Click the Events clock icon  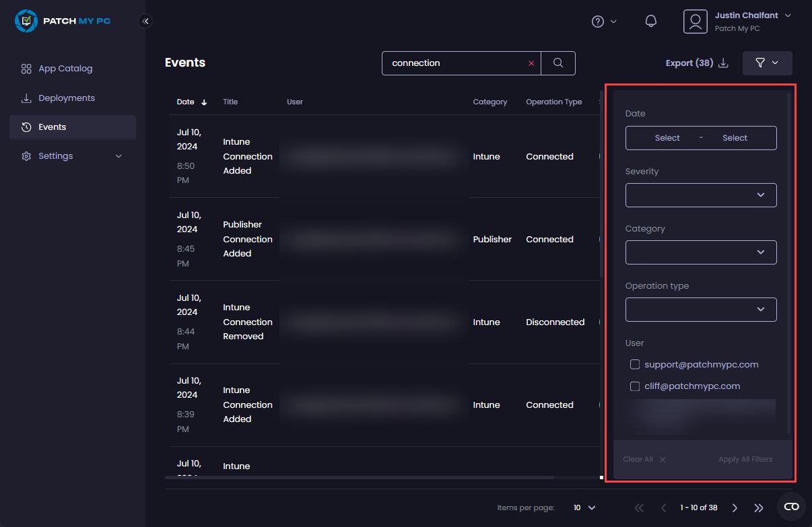pos(26,127)
